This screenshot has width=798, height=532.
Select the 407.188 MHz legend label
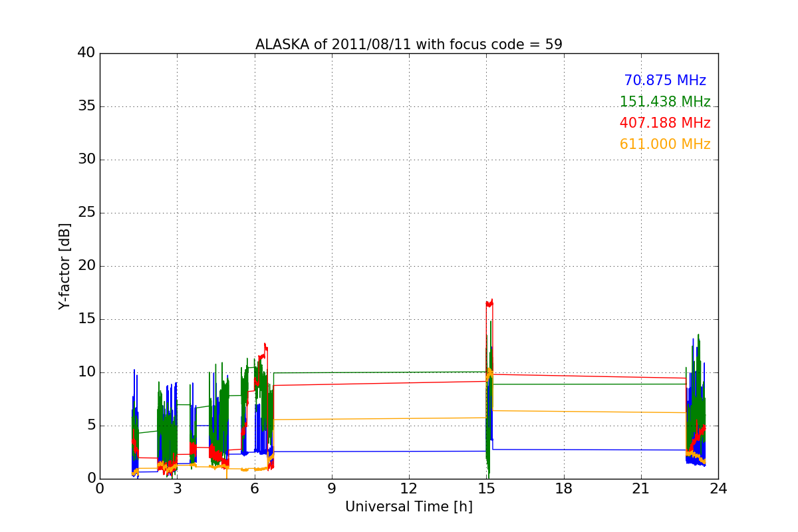click(x=665, y=123)
